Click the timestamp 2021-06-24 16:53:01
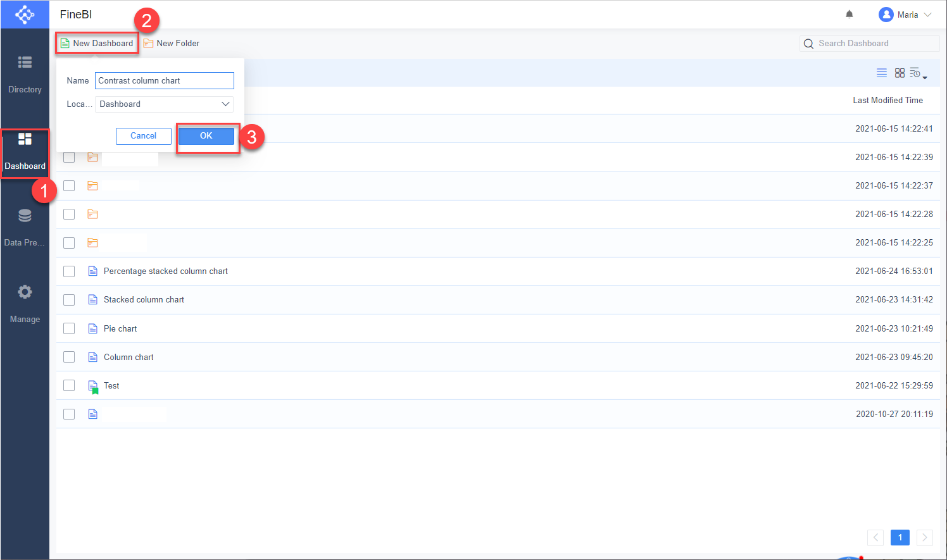The height and width of the screenshot is (560, 947). pyautogui.click(x=894, y=271)
